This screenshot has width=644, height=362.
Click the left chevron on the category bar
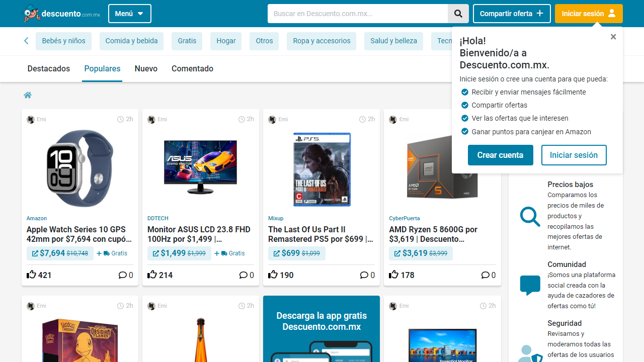click(x=26, y=41)
